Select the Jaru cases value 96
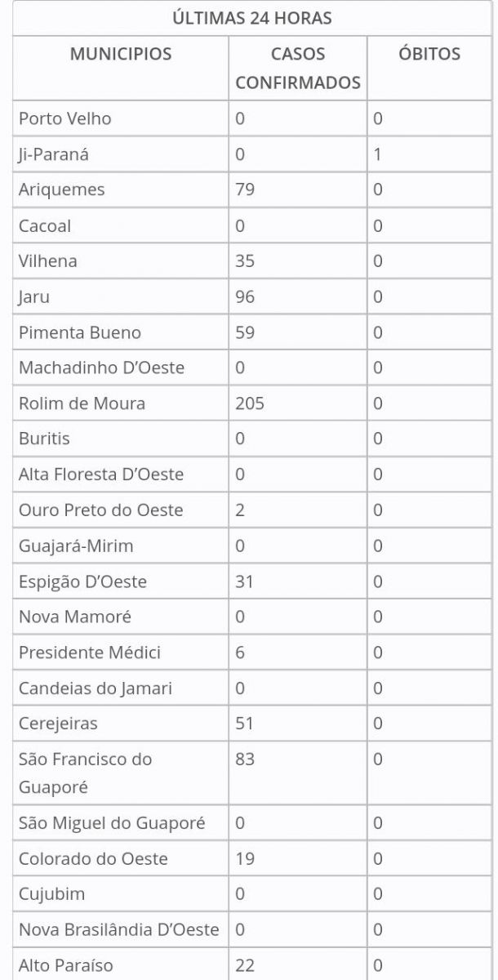 [245, 296]
